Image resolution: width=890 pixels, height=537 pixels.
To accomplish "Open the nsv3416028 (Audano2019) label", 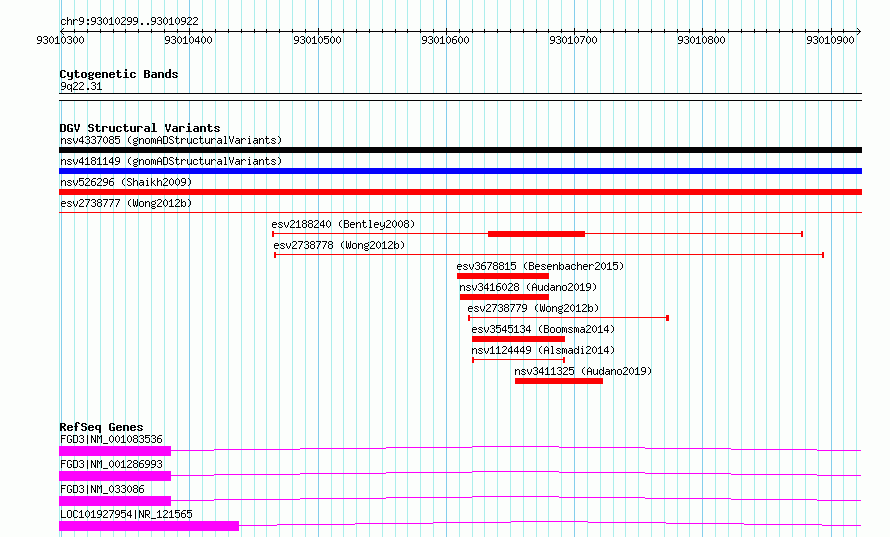I will [528, 287].
